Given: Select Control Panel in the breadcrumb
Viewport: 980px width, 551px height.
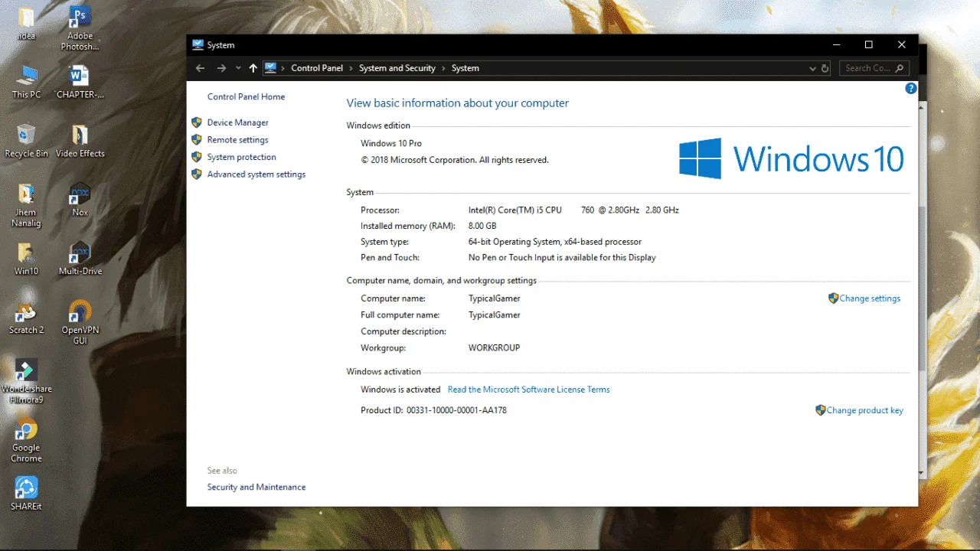Looking at the screenshot, I should click(317, 68).
